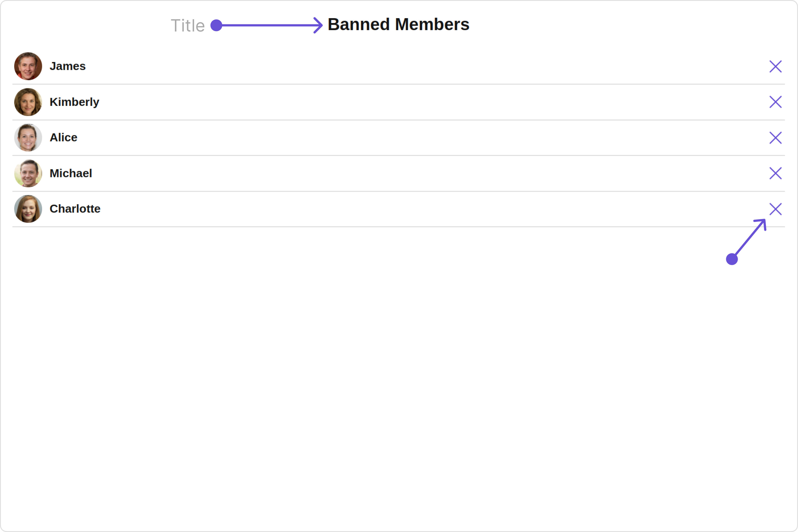Select the name James in the list
The width and height of the screenshot is (798, 532).
[x=68, y=66]
